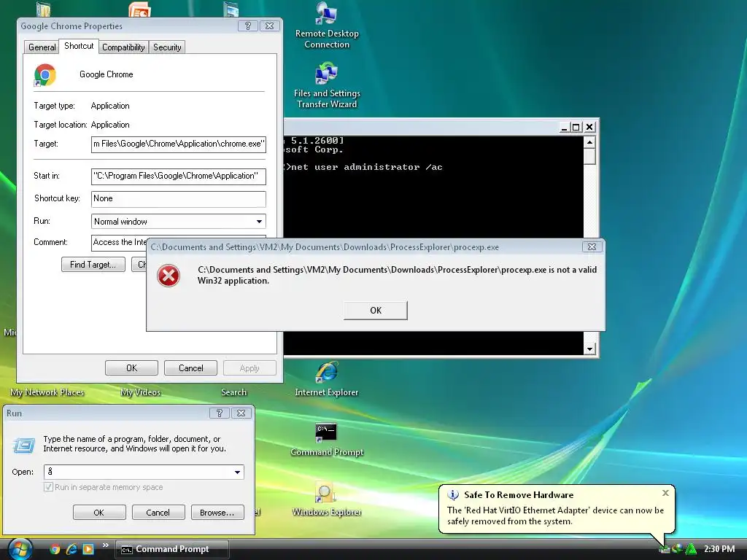Open Files and Settings Transfer Wizard icon

click(x=326, y=86)
